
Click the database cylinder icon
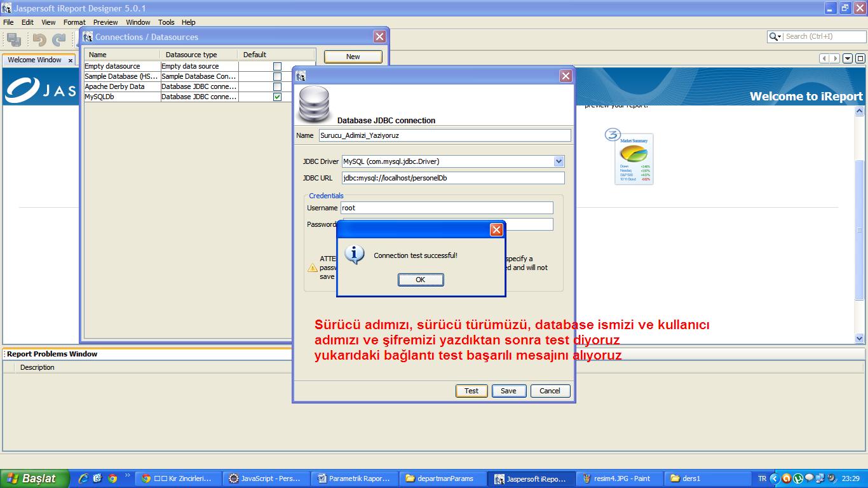(315, 104)
